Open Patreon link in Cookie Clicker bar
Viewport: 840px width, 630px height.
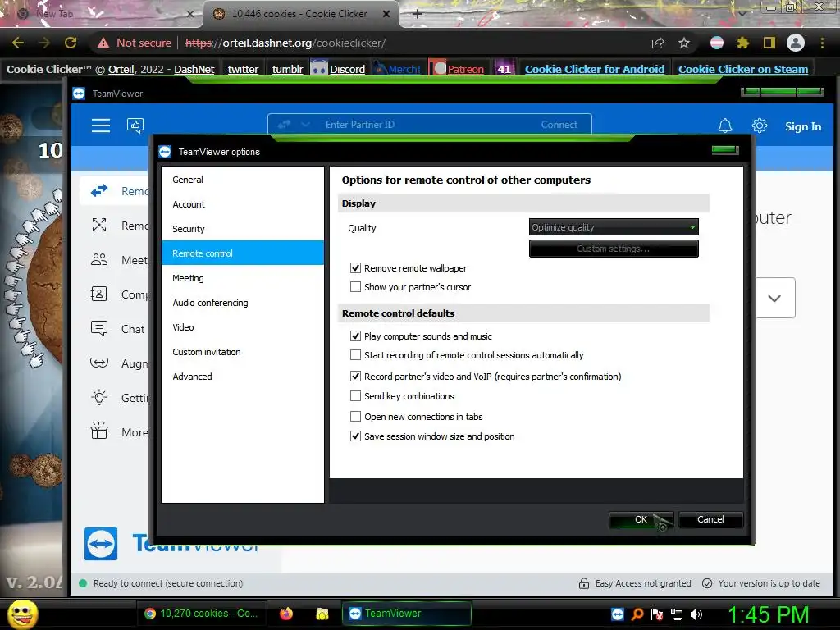pos(465,69)
